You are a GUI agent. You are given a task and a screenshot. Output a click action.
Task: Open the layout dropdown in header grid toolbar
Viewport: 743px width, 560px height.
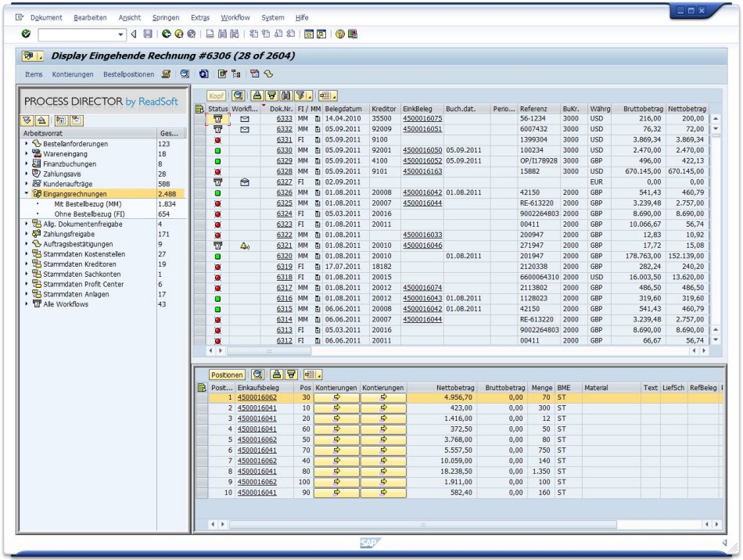(x=335, y=96)
